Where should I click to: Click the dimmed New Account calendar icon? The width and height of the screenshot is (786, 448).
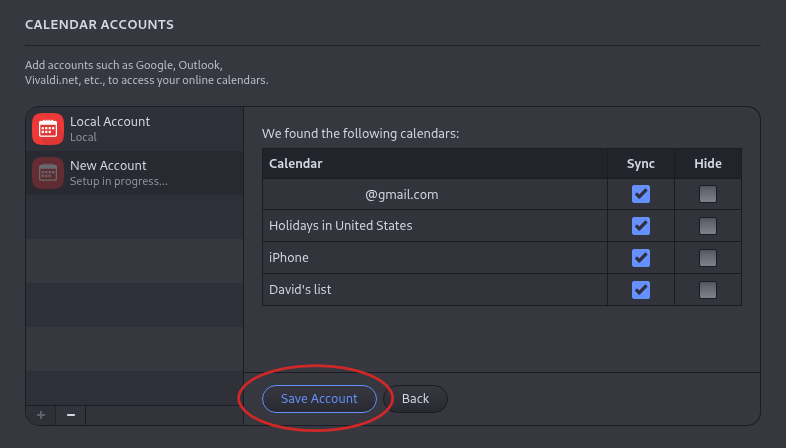click(48, 173)
